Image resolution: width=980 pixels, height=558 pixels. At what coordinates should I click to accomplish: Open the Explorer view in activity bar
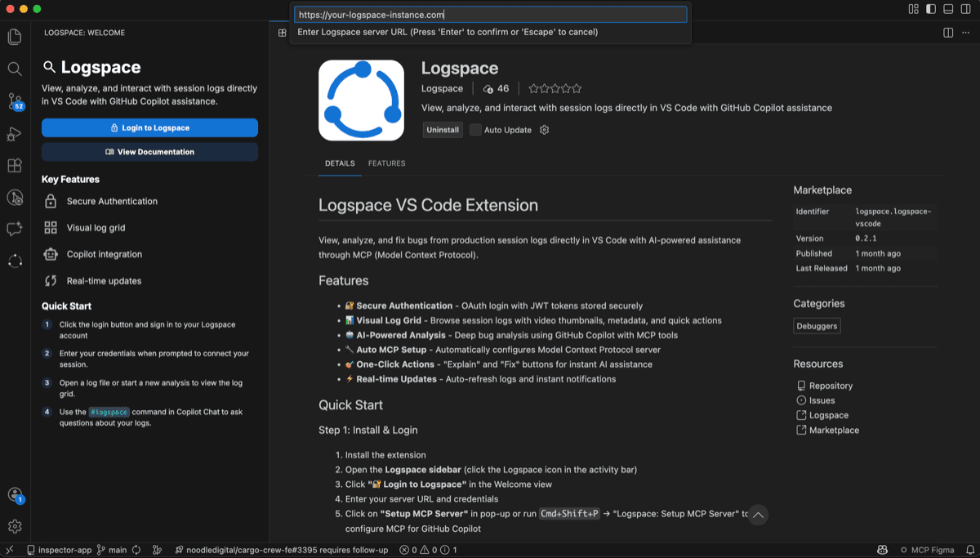(x=15, y=37)
